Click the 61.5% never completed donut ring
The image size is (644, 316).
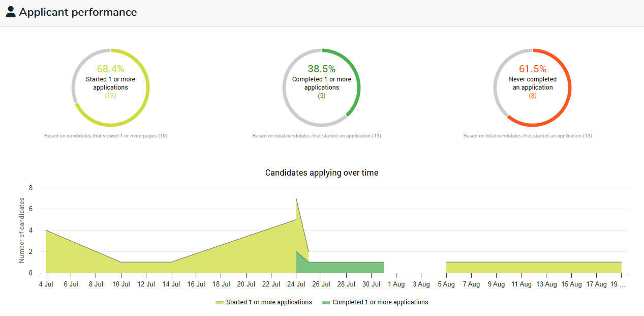point(569,88)
